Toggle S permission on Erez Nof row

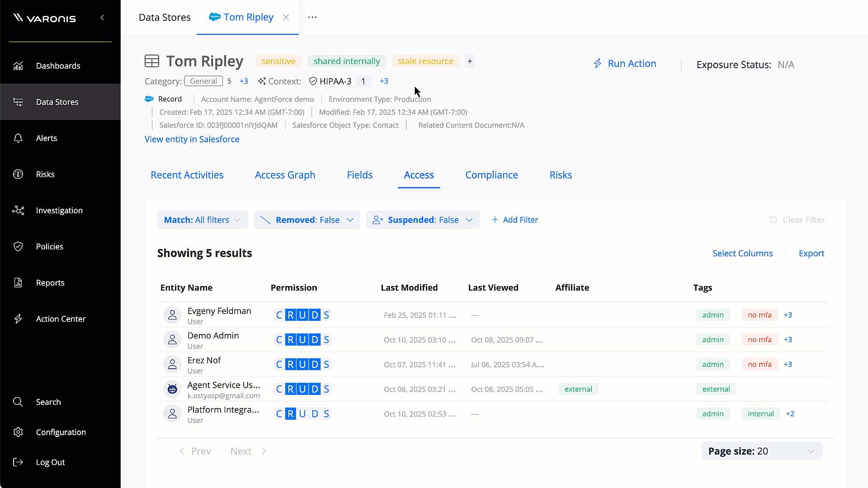[326, 365]
